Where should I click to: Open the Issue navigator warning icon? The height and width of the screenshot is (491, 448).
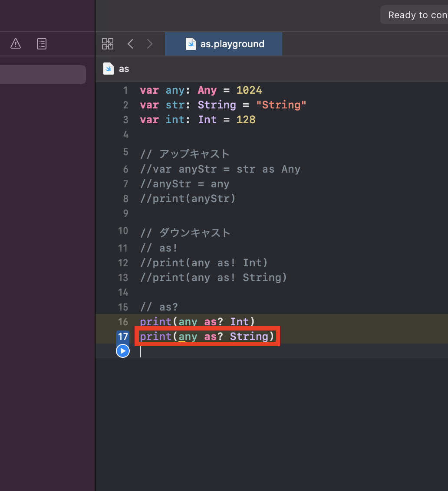[15, 43]
